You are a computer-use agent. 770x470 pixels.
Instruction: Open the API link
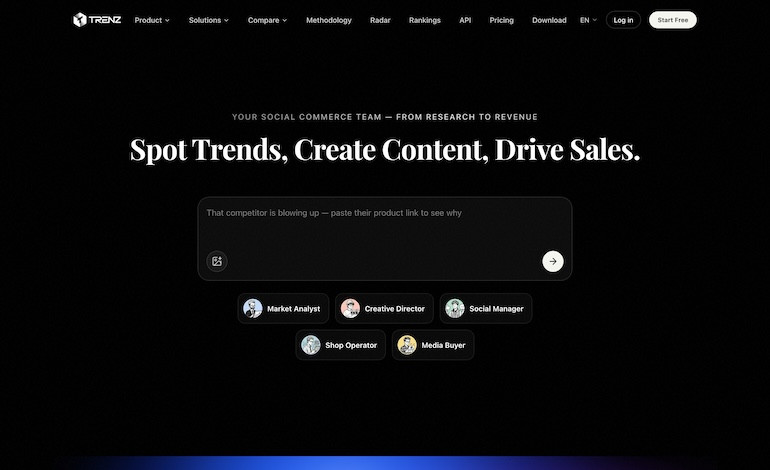coord(465,20)
